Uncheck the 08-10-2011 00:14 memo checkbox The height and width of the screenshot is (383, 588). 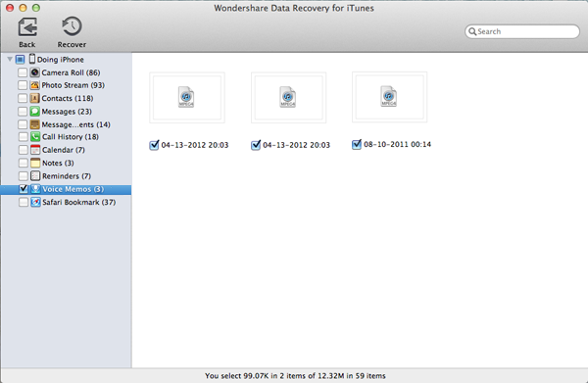click(x=357, y=144)
